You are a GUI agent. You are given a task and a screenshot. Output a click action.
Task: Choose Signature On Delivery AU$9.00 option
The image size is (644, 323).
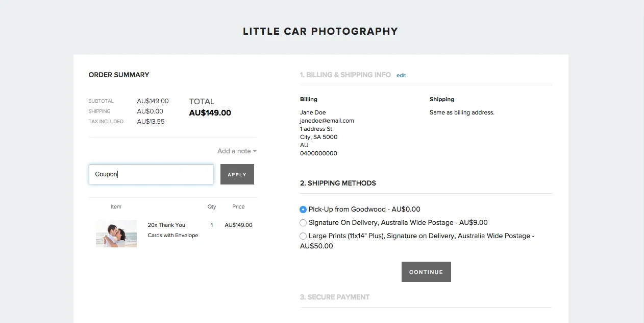coord(303,223)
